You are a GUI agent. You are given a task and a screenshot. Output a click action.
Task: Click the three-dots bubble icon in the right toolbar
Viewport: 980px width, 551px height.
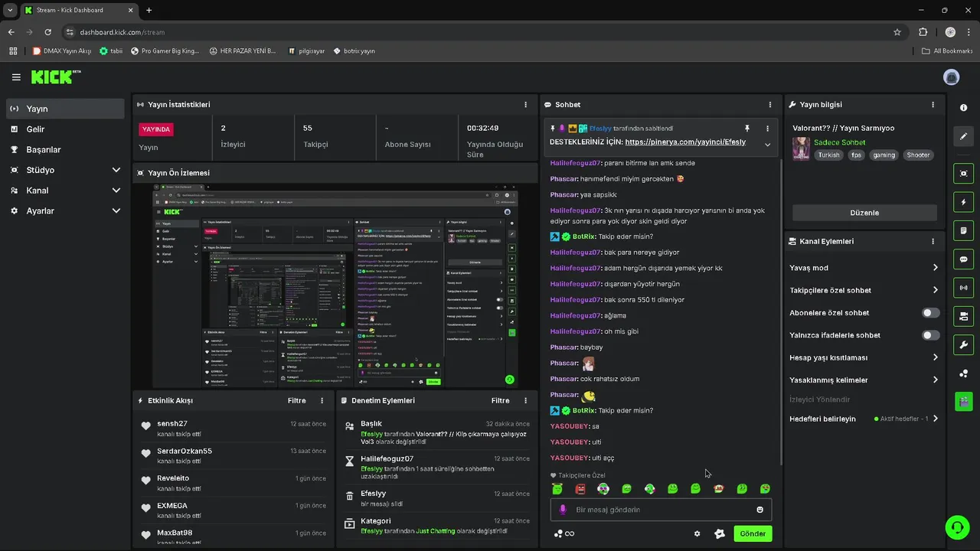(x=963, y=373)
